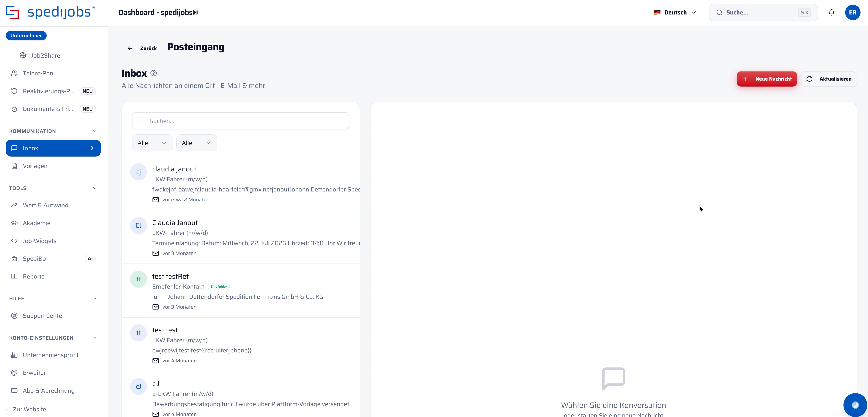Viewport: 868px width, 417px height.
Task: Click the Reports bar chart icon
Action: point(14,276)
